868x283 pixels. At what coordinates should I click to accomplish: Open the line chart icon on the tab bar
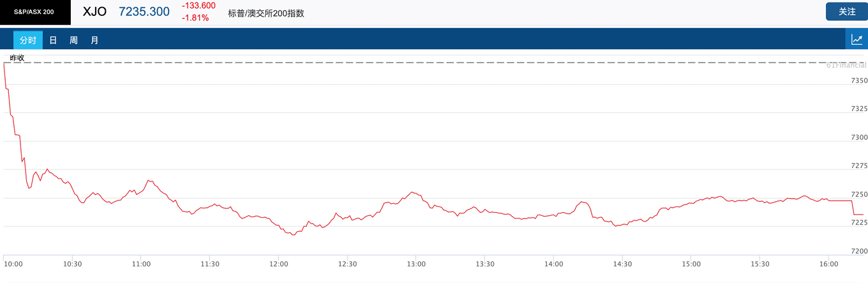click(857, 40)
